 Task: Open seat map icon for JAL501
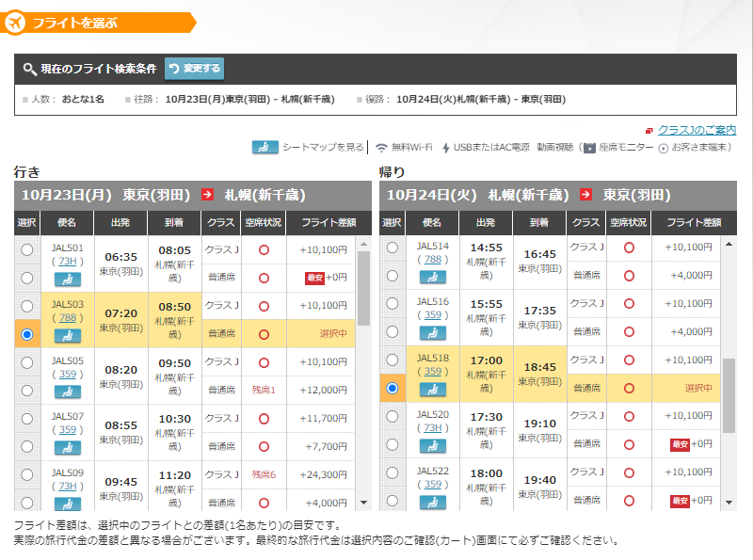(x=67, y=279)
